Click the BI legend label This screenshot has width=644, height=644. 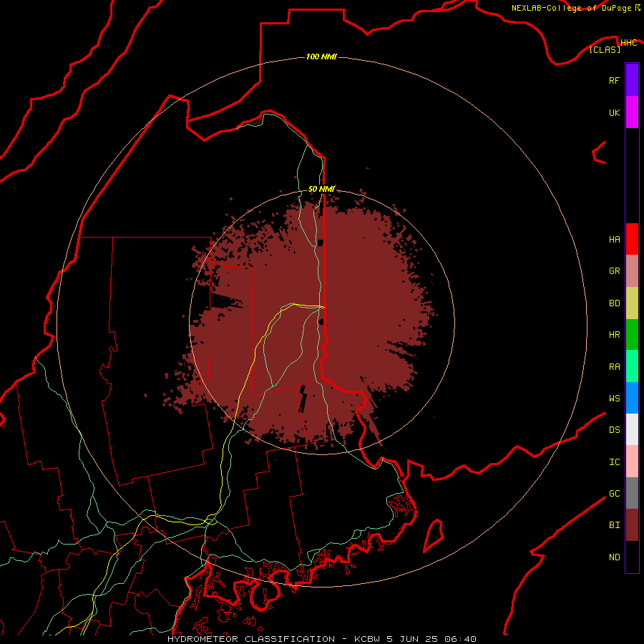point(614,525)
